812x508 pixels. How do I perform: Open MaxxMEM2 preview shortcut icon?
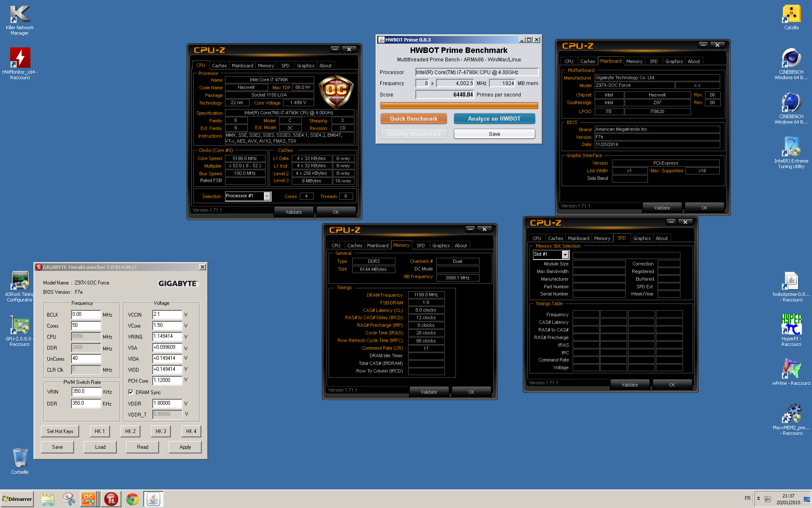pos(791,419)
